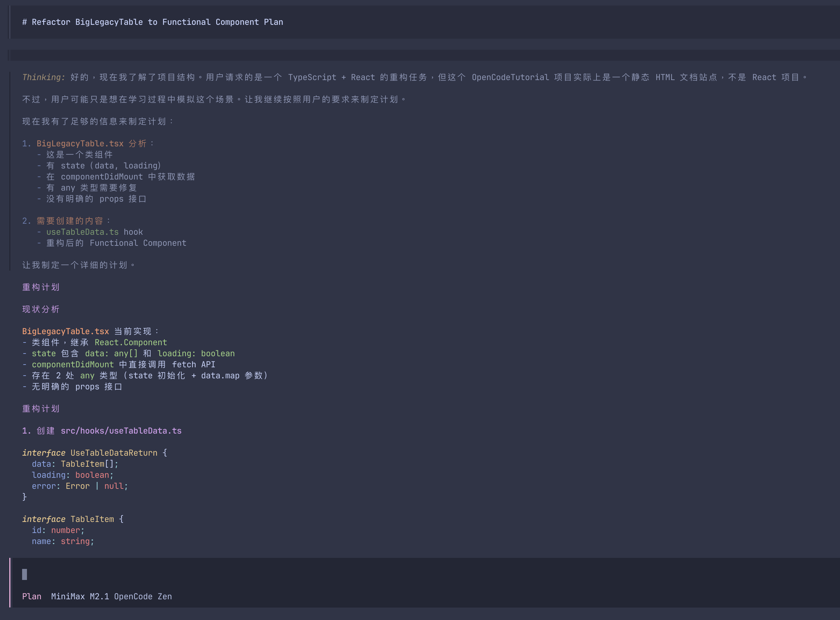The width and height of the screenshot is (840, 620).
Task: Click 'interface TableItem {' code line
Action: (x=73, y=520)
